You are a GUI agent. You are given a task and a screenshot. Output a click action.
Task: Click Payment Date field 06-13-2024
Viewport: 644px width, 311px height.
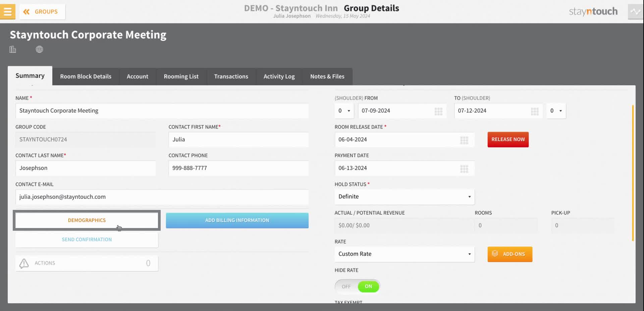pyautogui.click(x=405, y=168)
